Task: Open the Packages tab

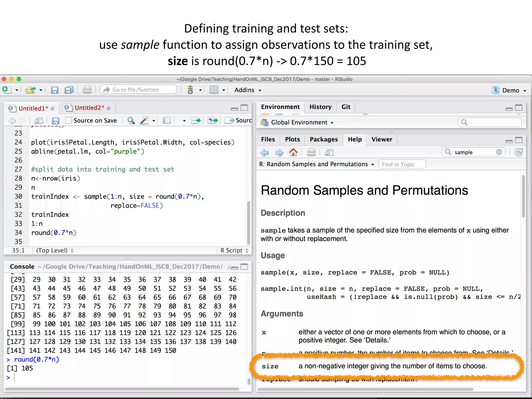Action: [324, 139]
